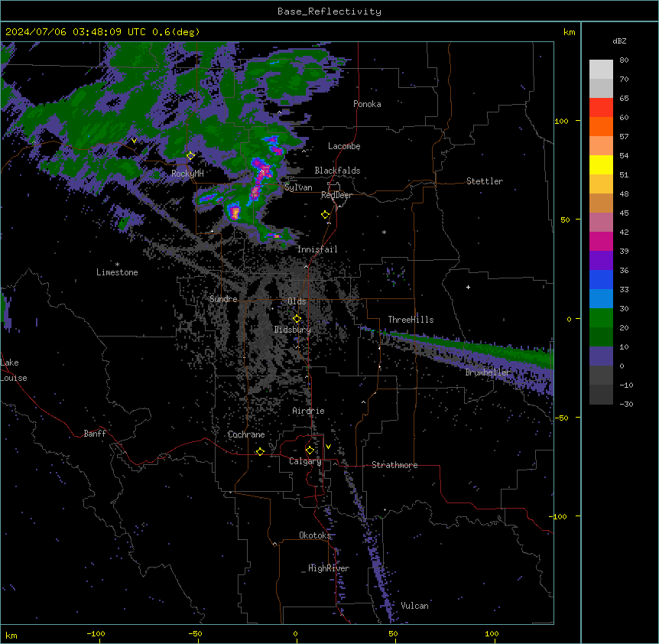The width and height of the screenshot is (659, 644).
Task: Pick the violet 36-39 dBZ legend swatch
Action: [x=601, y=261]
